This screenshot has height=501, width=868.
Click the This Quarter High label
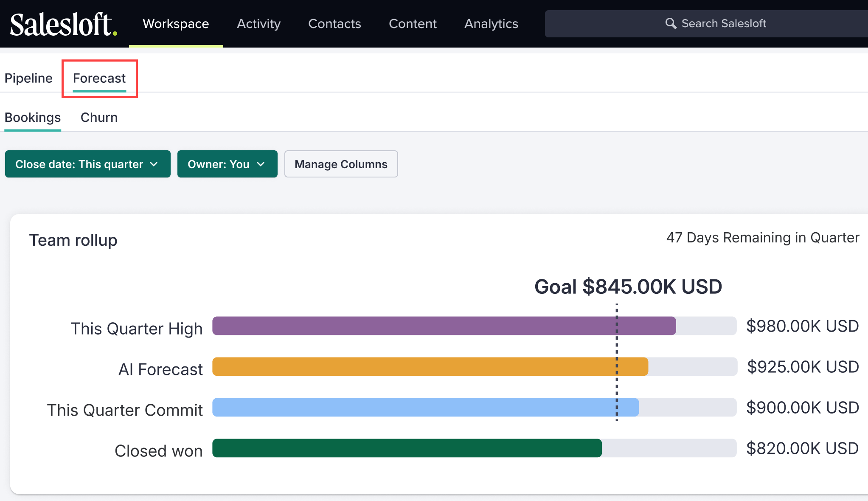coord(137,329)
